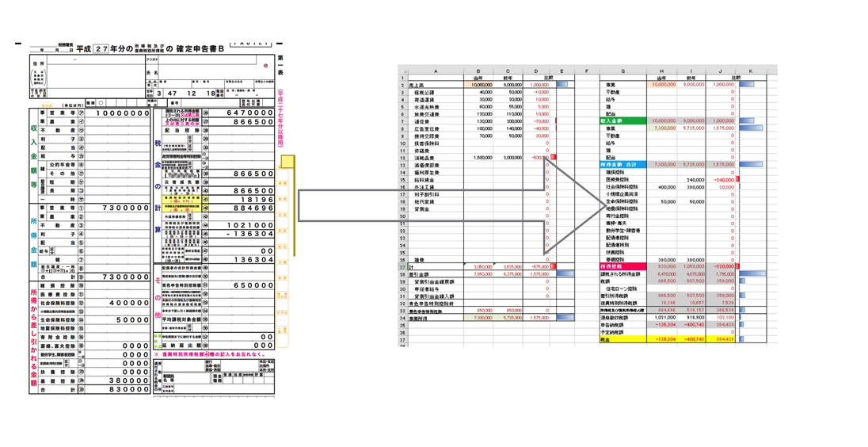Screen dimensions: 868x447
Task: Click 計 row 当年 cell 2,050,000
Action: (x=478, y=266)
